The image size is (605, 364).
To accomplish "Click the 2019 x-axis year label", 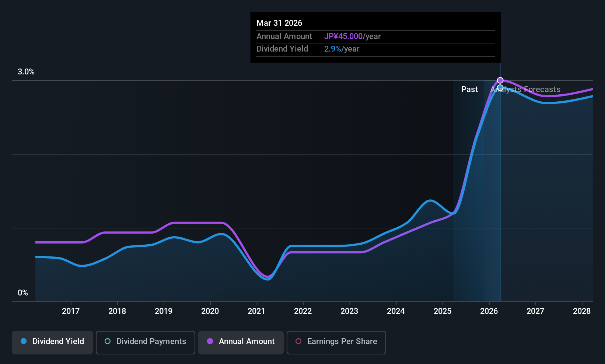I will (x=164, y=311).
